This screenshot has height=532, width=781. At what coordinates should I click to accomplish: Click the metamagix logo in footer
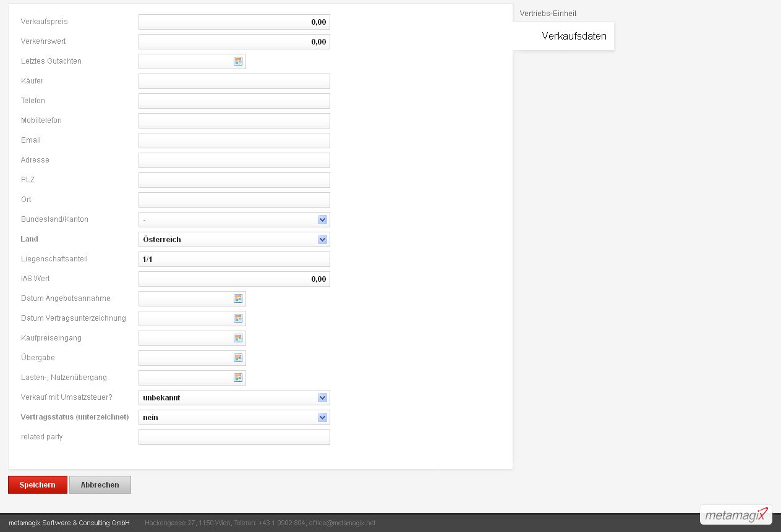(x=736, y=515)
